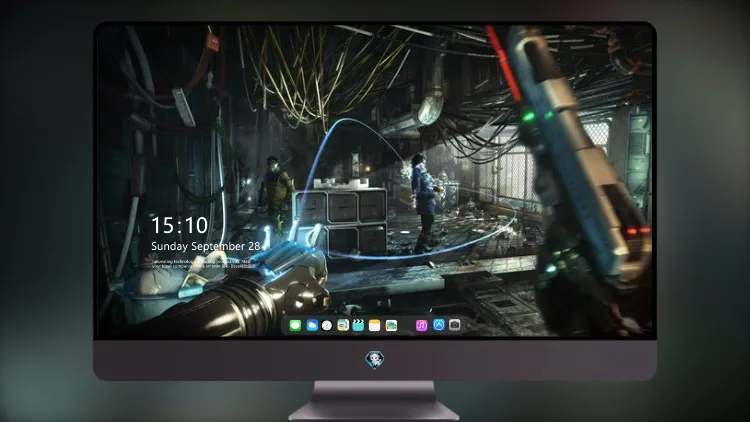The width and height of the screenshot is (750, 422).
Task: Launch the clapperboard video app in the dock
Action: 358,326
